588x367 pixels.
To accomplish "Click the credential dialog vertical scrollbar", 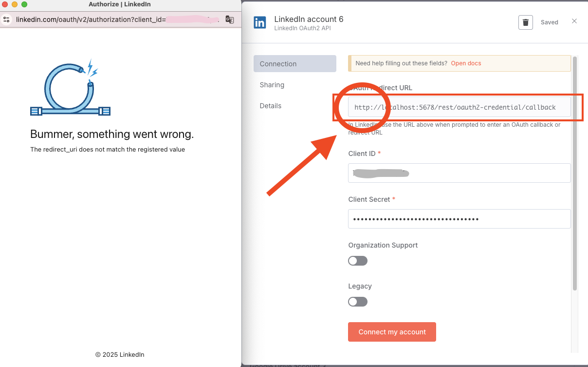I will click(x=575, y=173).
